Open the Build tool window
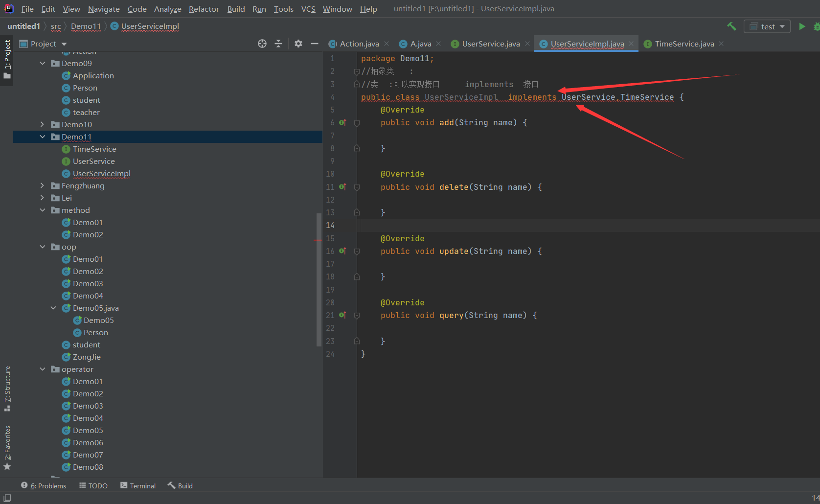This screenshot has width=820, height=504. [180, 485]
